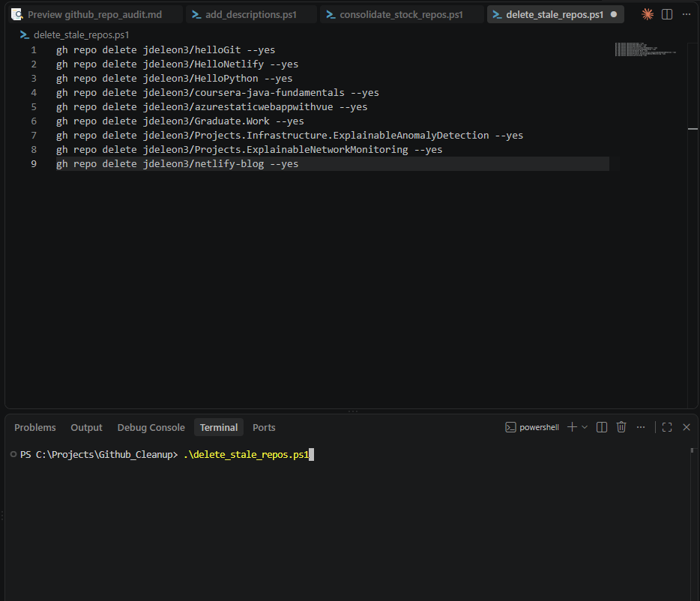Expand the launch profile dropdown chevron
The image size is (700, 601).
[x=585, y=427]
